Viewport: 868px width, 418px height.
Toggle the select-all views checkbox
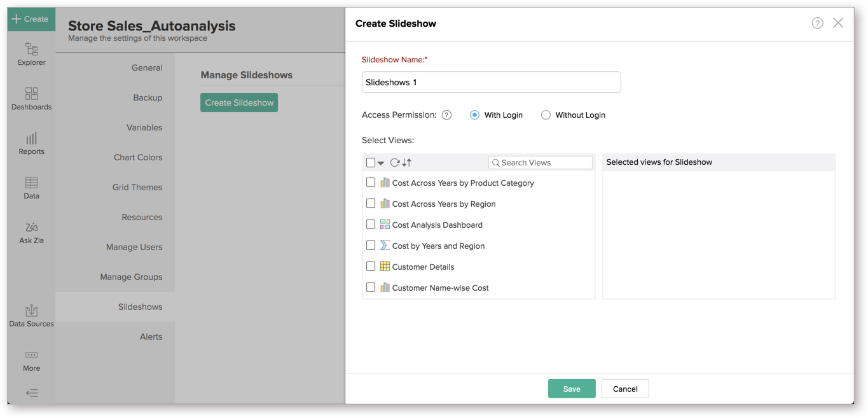(371, 163)
